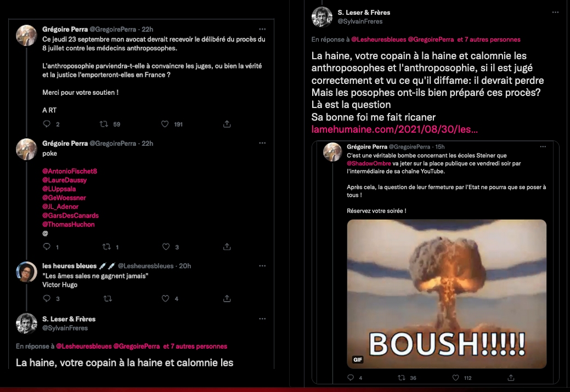Visit the @AntonioFischet8 profile mention
Screen dimensions: 570x392
click(x=70, y=171)
